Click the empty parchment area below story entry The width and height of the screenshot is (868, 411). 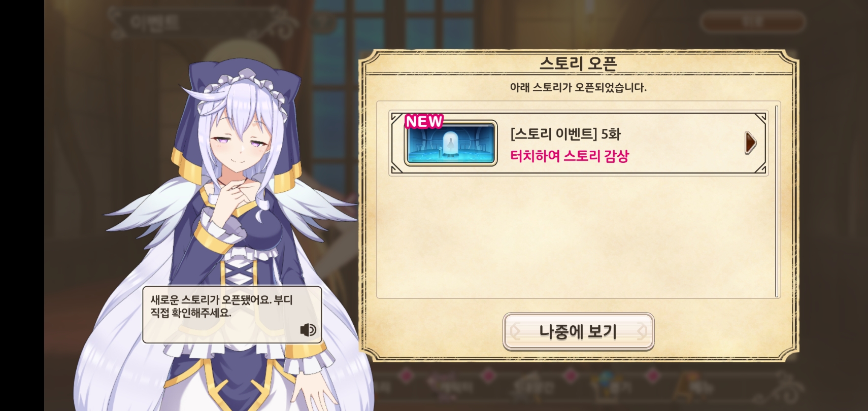click(x=575, y=237)
